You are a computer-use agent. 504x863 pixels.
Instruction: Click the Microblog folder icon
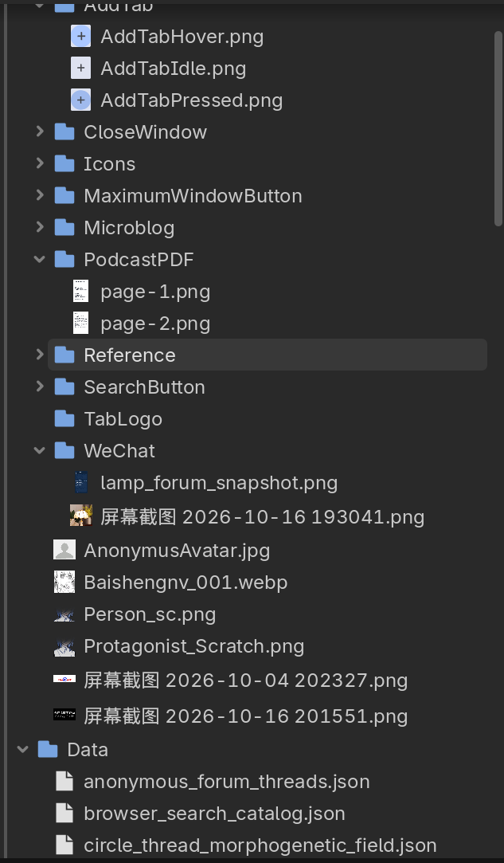coord(64,228)
